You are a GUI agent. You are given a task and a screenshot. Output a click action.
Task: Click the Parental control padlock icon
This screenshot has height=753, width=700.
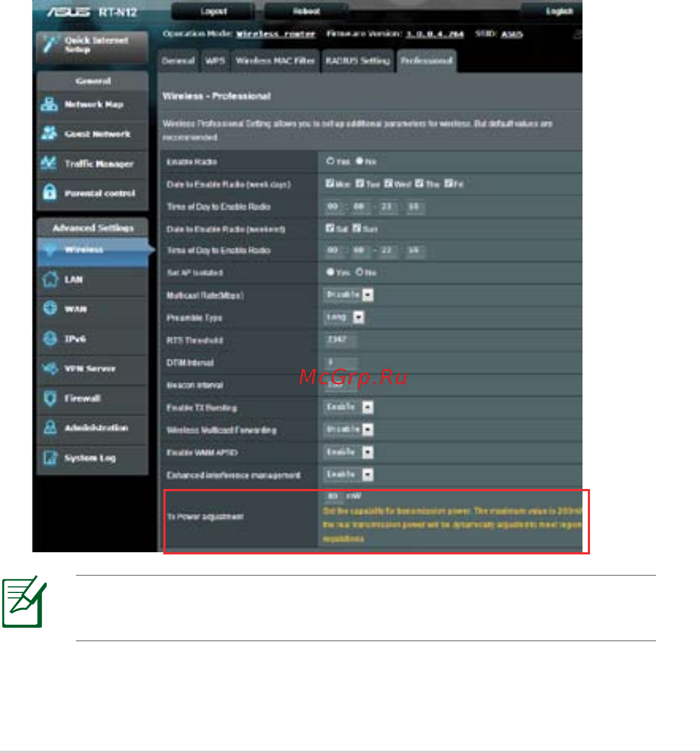(49, 192)
